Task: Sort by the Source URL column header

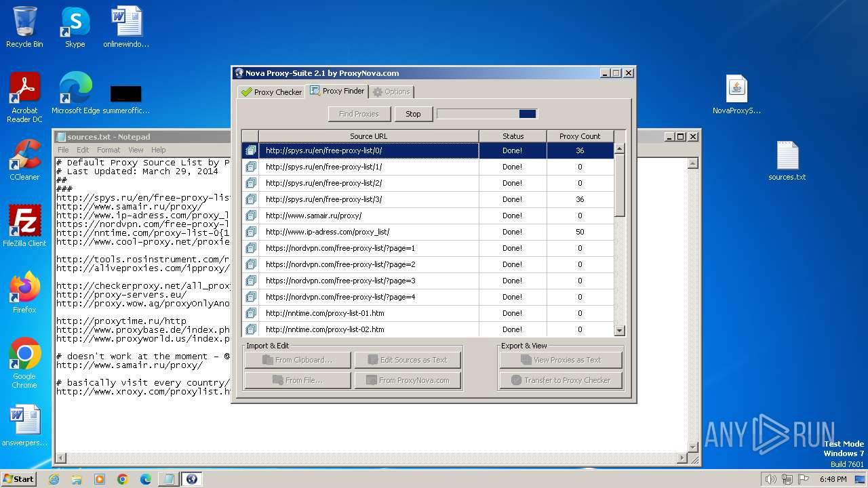Action: [369, 136]
